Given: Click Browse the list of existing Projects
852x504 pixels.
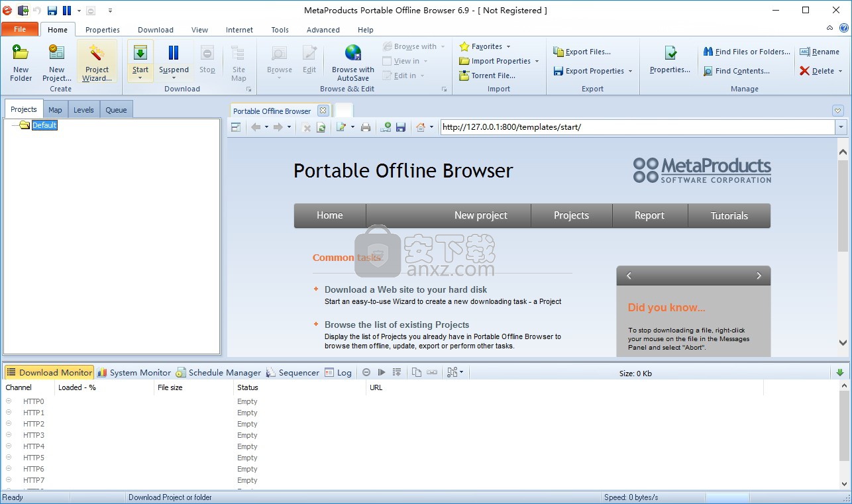Looking at the screenshot, I should (397, 325).
